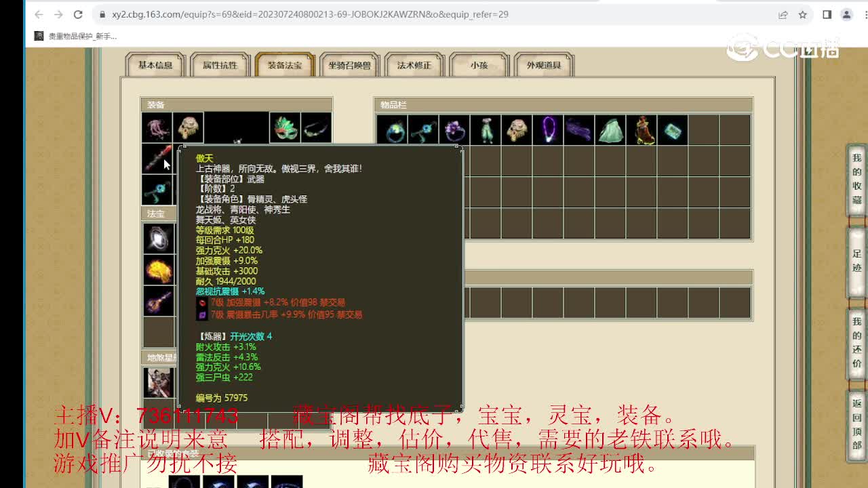Screen dimensions: 868x488
Task: Open the 外观道具 tab
Action: coord(544,65)
